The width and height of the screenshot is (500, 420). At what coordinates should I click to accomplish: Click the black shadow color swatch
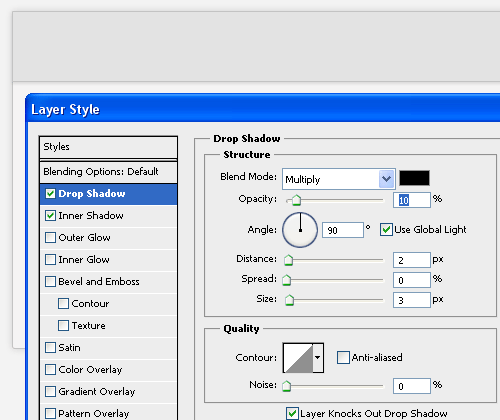[414, 178]
